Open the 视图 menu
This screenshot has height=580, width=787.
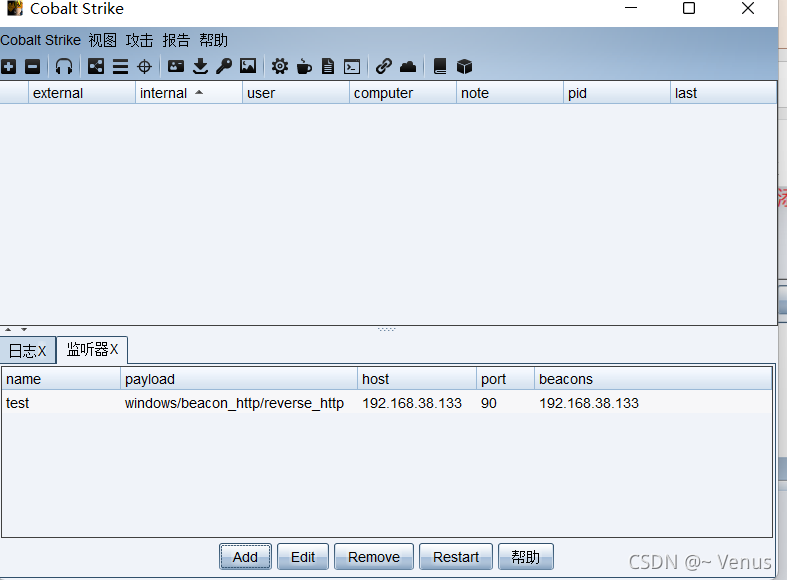pyautogui.click(x=102, y=40)
